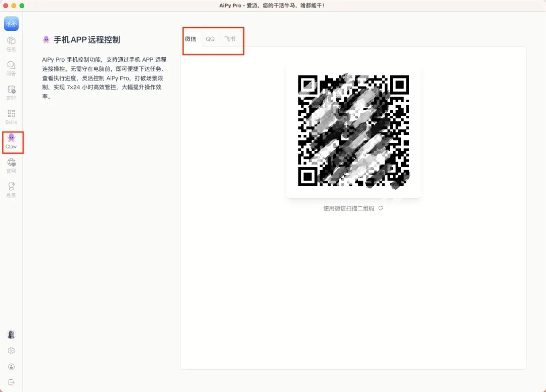Click the AiPy Pro octopus logo
The width and height of the screenshot is (546, 392).
click(x=11, y=23)
